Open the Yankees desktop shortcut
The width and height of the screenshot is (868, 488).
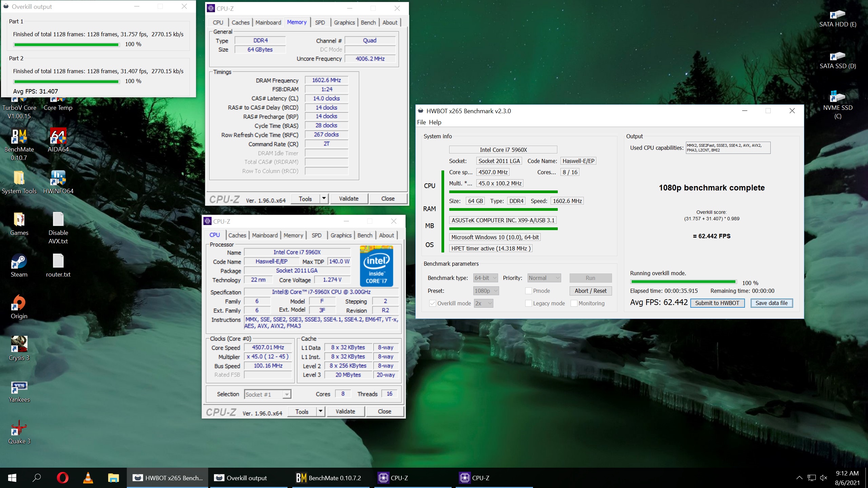(19, 391)
